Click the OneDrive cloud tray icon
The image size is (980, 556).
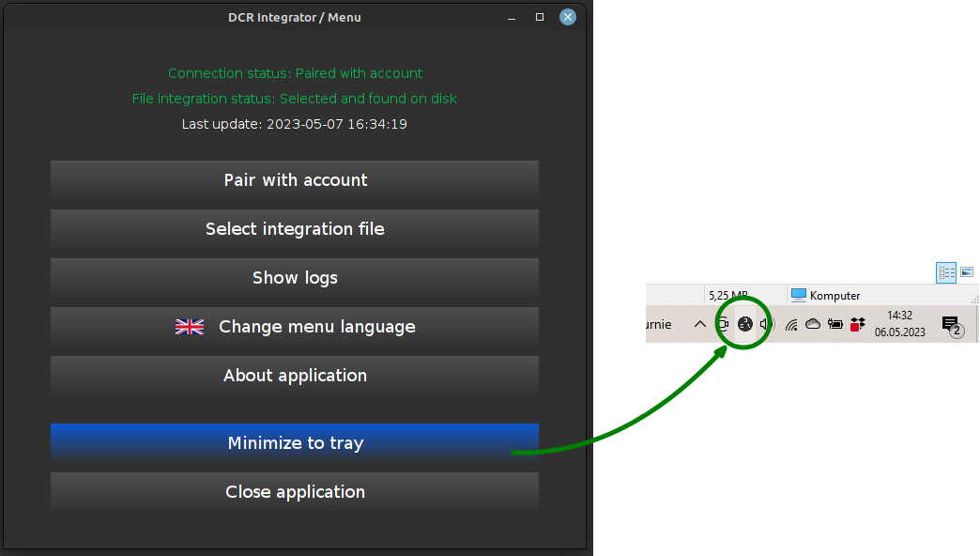click(x=813, y=324)
